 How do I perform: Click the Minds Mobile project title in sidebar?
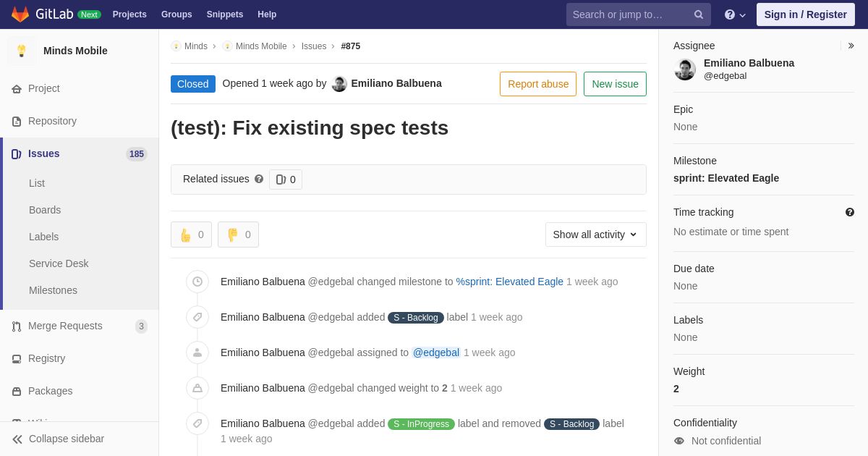coord(75,51)
